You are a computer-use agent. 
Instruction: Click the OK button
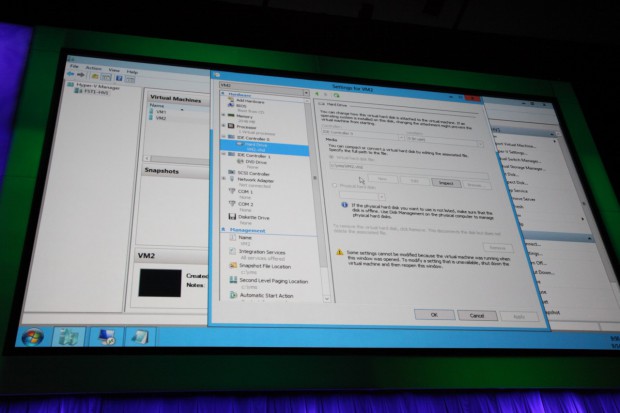tap(434, 314)
